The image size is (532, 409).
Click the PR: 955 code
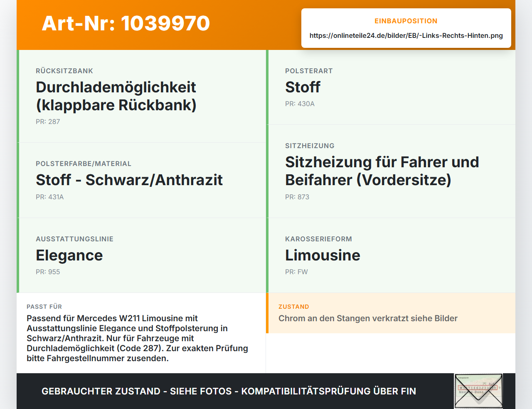[x=48, y=272]
